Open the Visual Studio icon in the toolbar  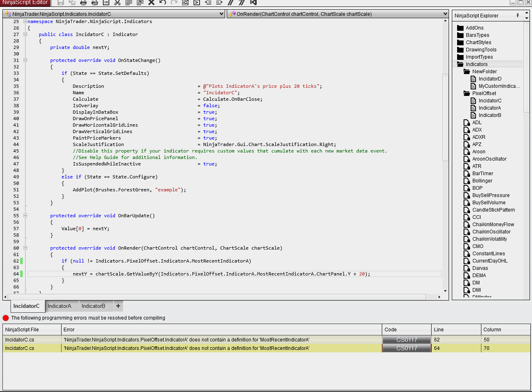(253, 3)
